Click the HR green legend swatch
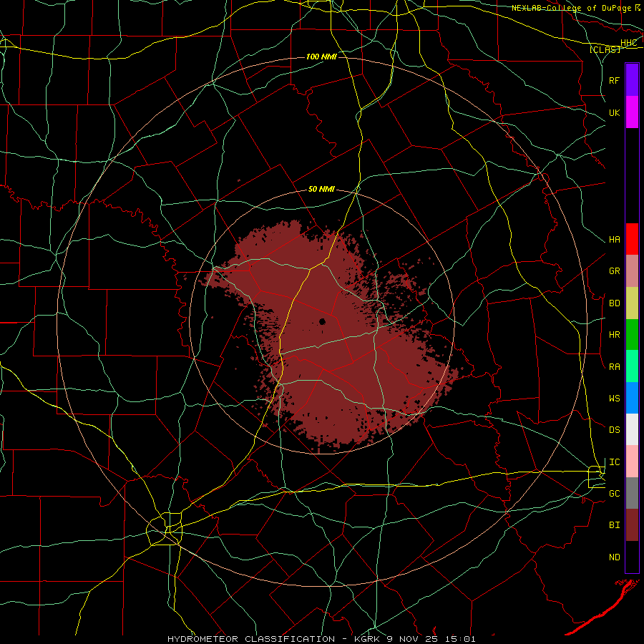 pyautogui.click(x=632, y=335)
